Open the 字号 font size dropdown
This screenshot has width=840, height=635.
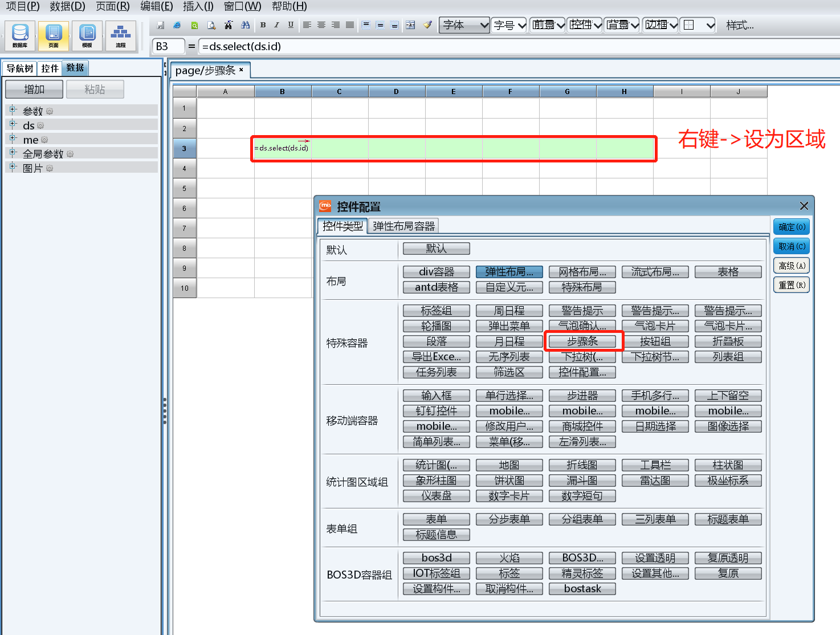pos(509,25)
